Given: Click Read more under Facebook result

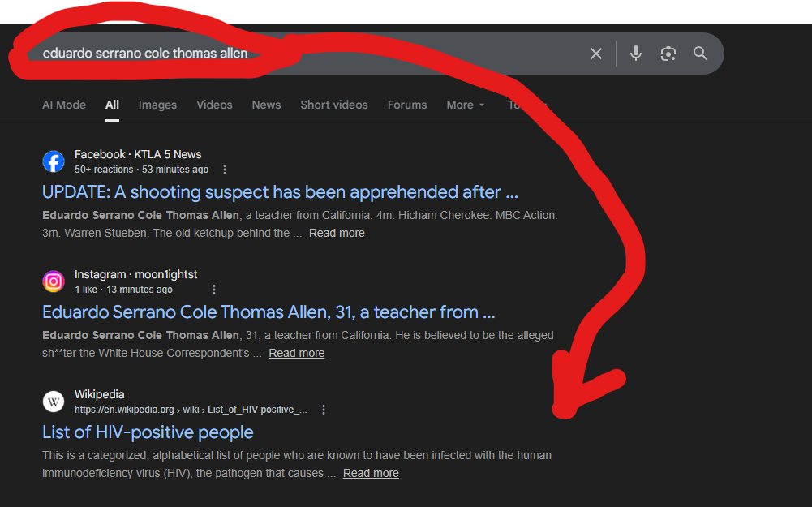Looking at the screenshot, I should 337,233.
